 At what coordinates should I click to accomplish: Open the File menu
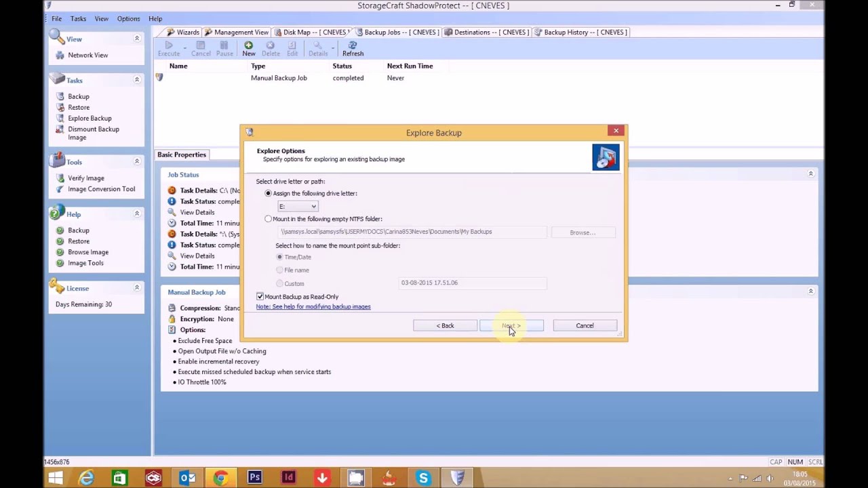point(57,19)
